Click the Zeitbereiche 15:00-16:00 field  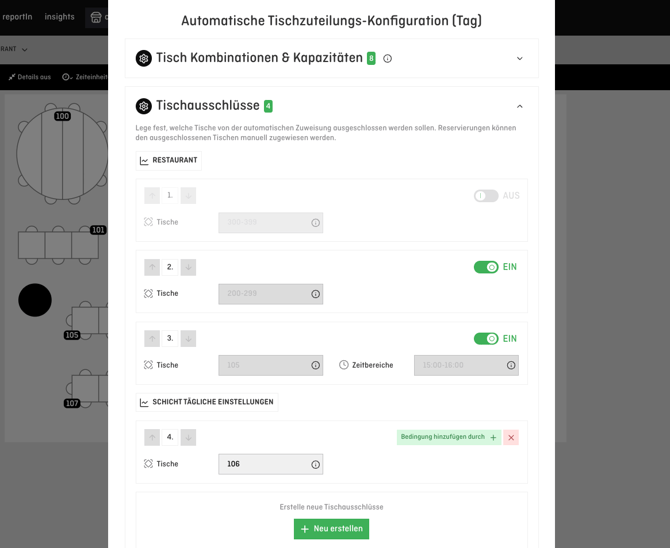pyautogui.click(x=458, y=366)
